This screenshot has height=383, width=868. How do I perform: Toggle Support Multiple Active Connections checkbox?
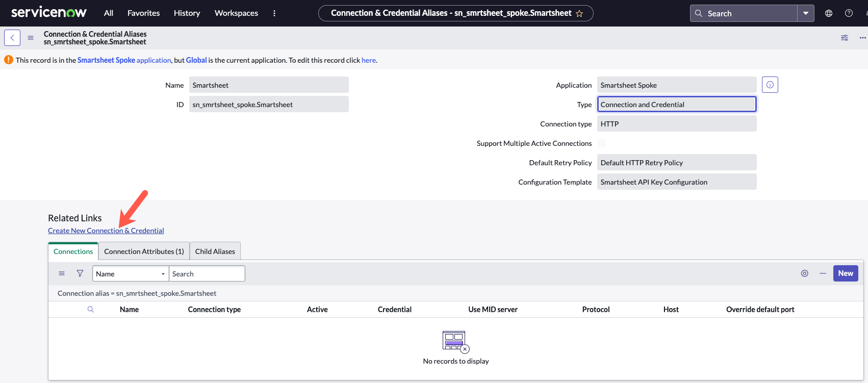pyautogui.click(x=601, y=143)
